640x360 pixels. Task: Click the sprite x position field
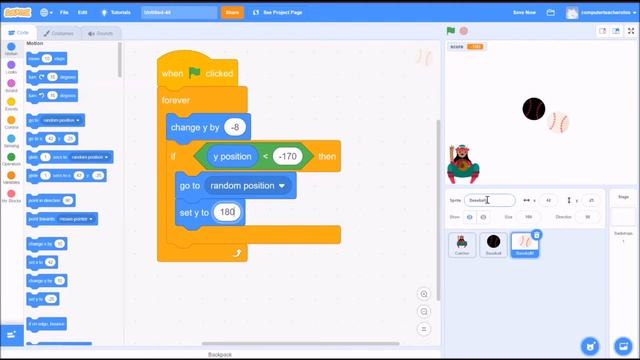pyautogui.click(x=549, y=200)
